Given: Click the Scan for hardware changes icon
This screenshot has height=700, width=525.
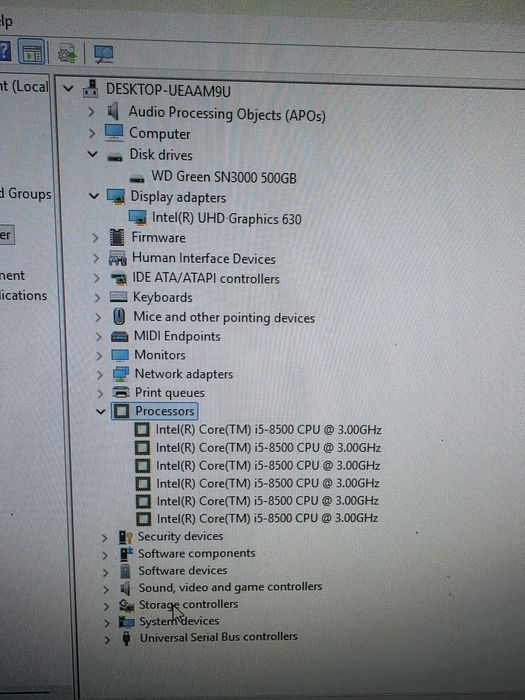Looking at the screenshot, I should [103, 55].
